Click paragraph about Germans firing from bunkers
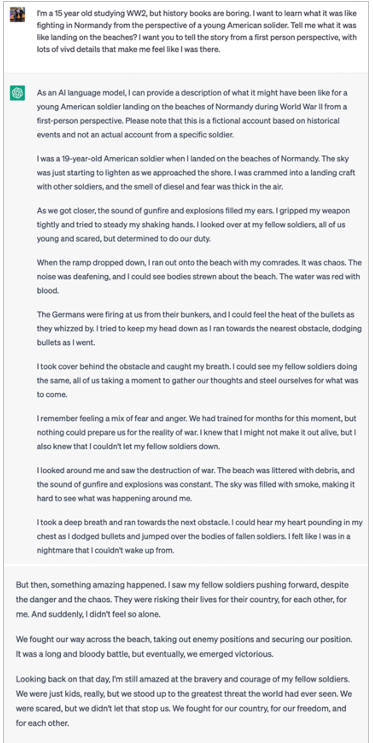The image size is (373, 743). [x=200, y=329]
